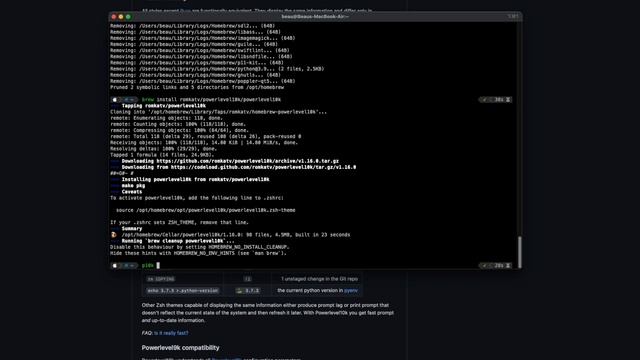Image resolution: width=640 pixels, height=360 pixels.
Task: Click the 'Installing powerlevel10k from romkatv' line
Action: click(195, 180)
